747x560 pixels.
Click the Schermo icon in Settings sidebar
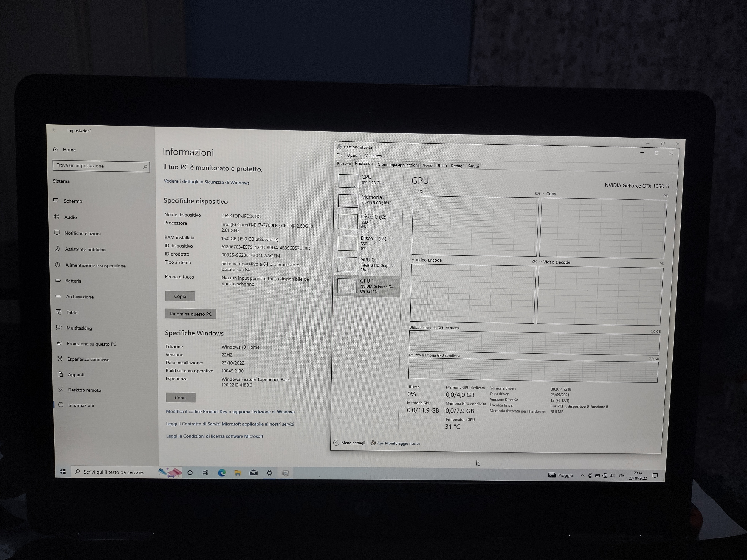pyautogui.click(x=56, y=200)
